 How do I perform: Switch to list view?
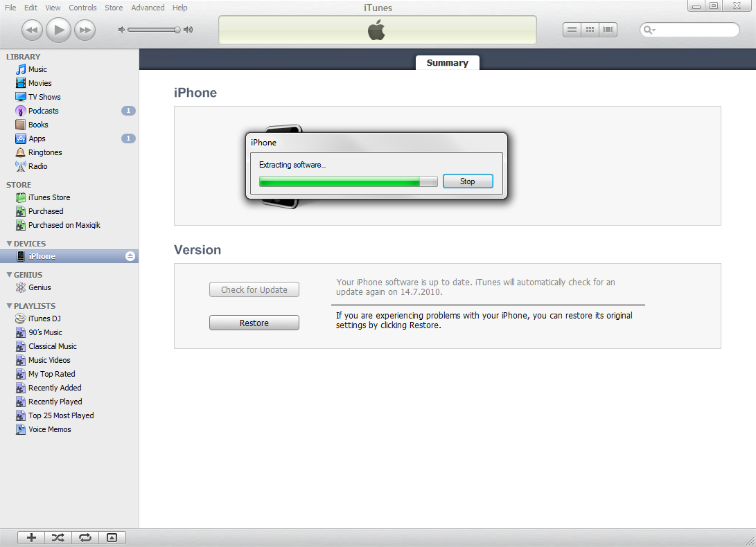point(572,30)
